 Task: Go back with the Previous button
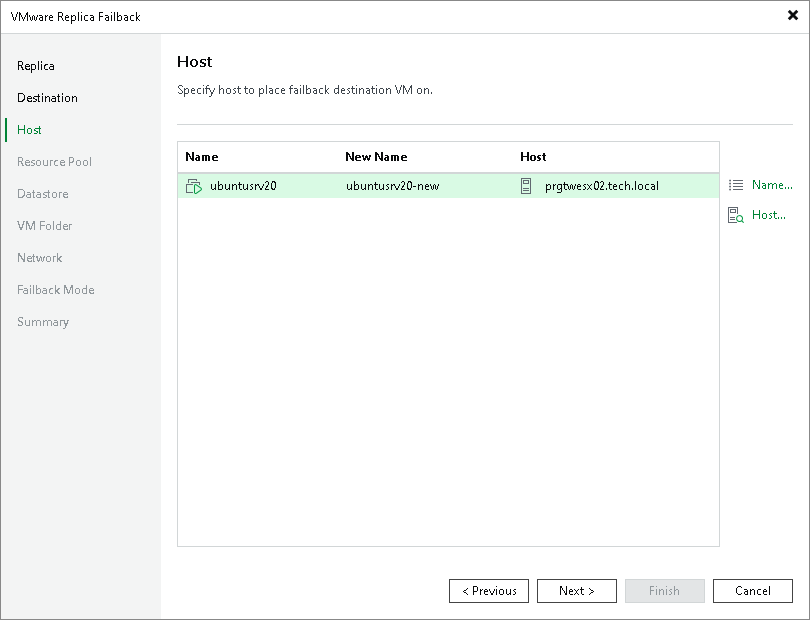(489, 591)
